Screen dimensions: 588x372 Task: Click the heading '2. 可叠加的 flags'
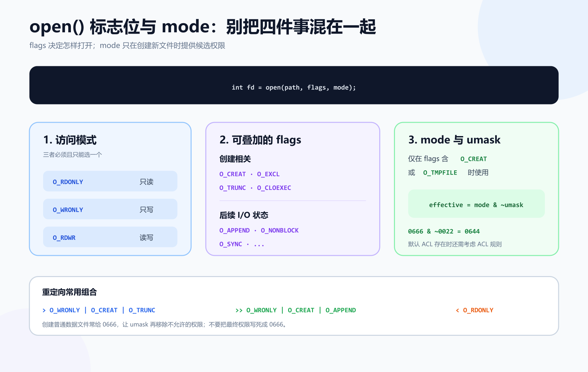point(260,140)
